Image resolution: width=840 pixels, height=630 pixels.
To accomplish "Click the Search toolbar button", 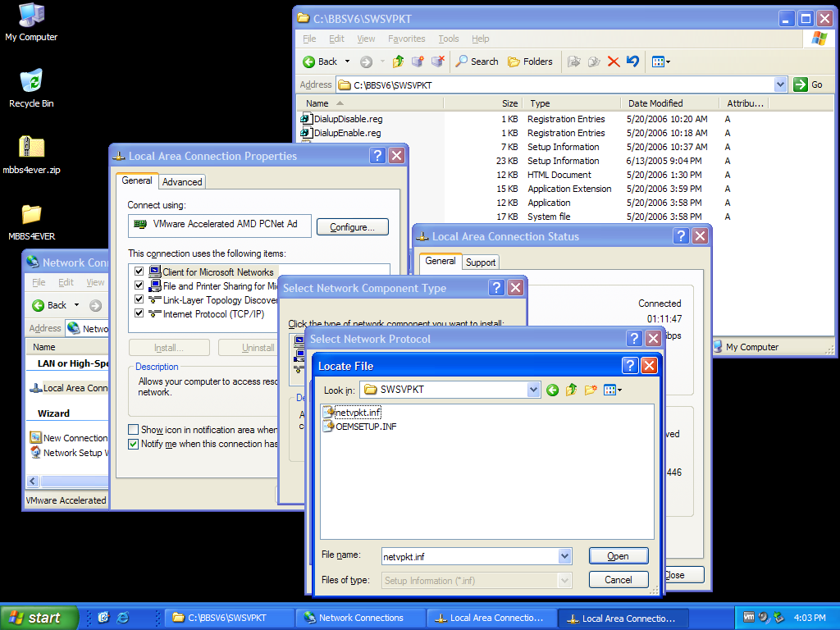I will click(x=477, y=62).
